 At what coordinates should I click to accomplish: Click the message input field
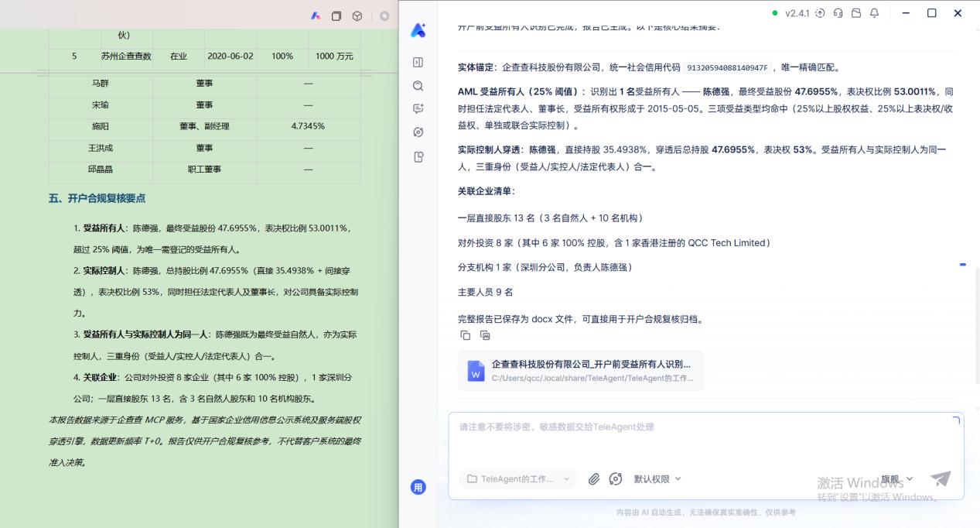point(705,437)
